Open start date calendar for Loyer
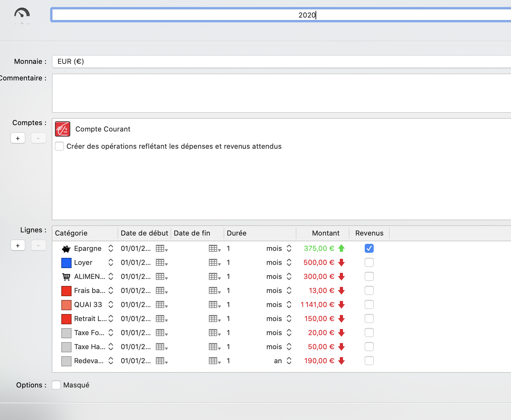 coord(162,263)
